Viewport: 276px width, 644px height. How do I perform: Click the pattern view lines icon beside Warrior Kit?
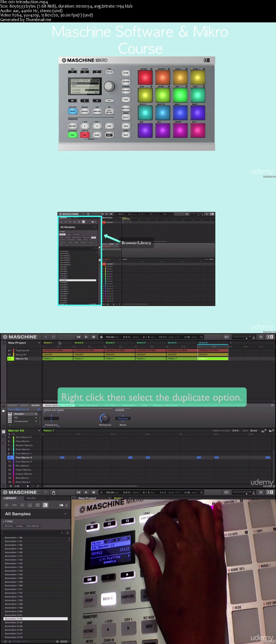pos(4,432)
